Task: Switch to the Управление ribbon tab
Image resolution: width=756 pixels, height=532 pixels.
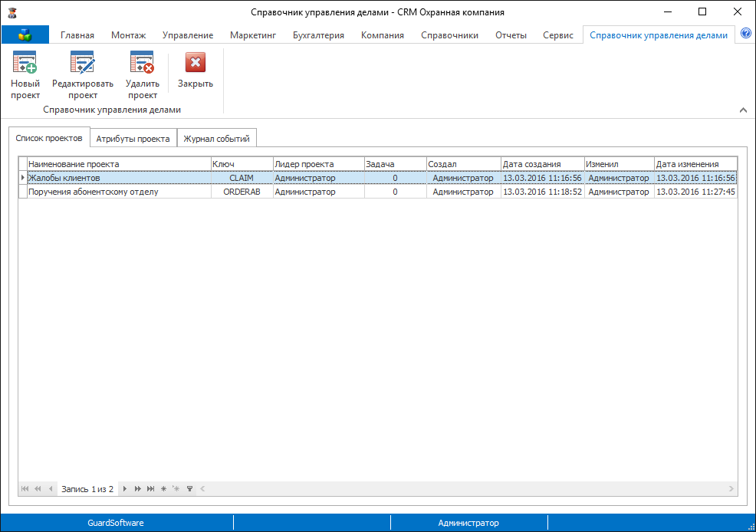Action: click(x=188, y=35)
